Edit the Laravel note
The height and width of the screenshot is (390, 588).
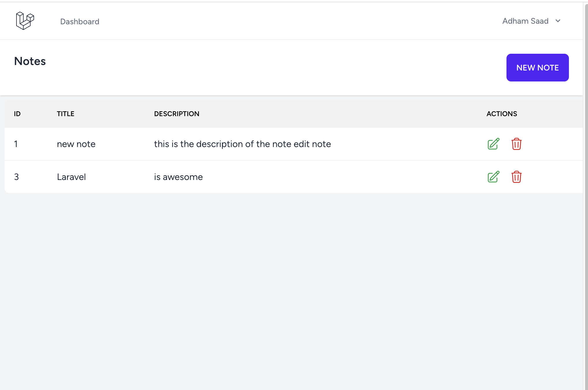493,177
